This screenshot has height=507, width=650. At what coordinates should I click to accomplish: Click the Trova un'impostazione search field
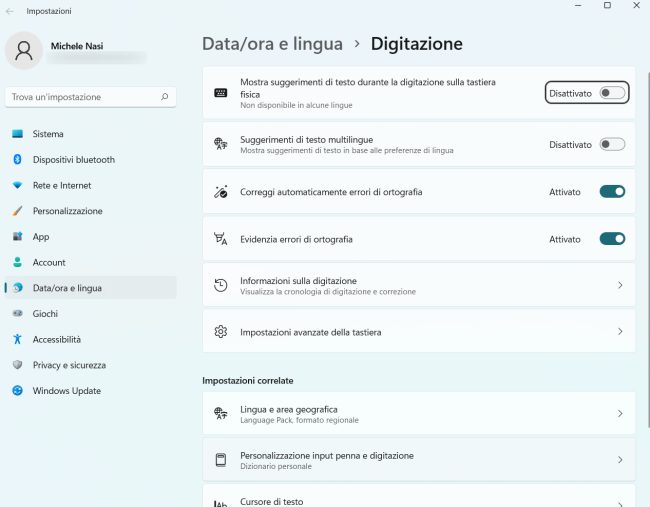coord(90,97)
